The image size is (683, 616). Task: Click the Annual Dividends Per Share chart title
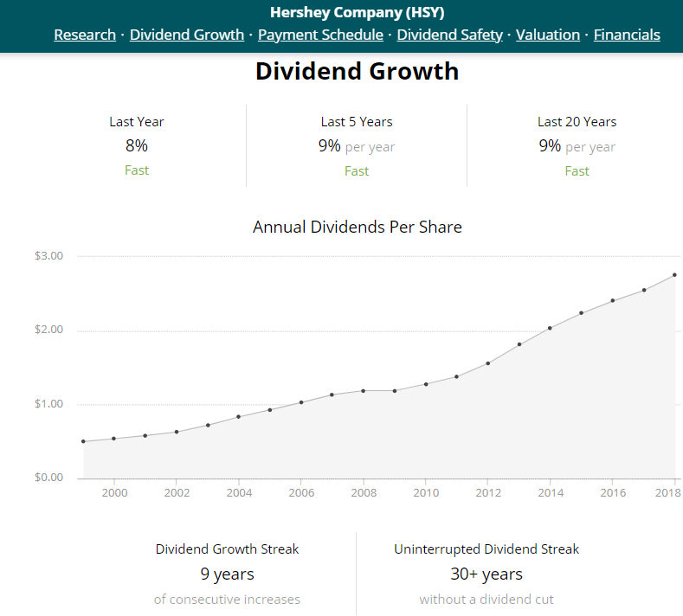click(x=358, y=227)
